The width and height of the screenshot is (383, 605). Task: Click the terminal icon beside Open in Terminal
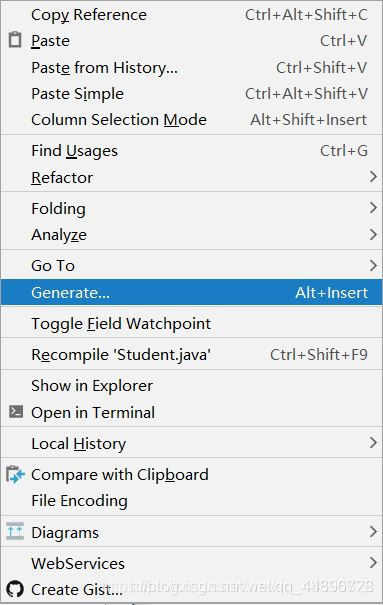click(16, 412)
